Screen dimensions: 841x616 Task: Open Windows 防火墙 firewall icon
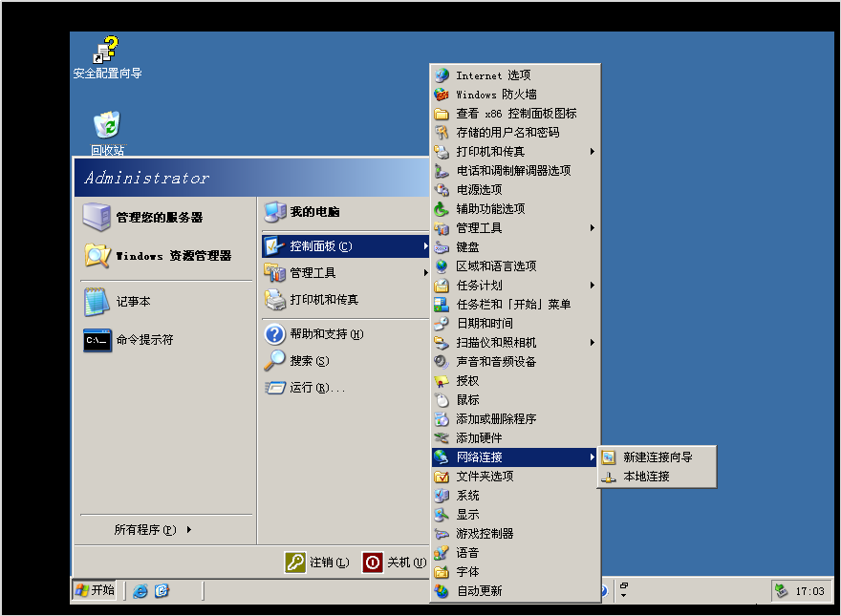[x=442, y=95]
